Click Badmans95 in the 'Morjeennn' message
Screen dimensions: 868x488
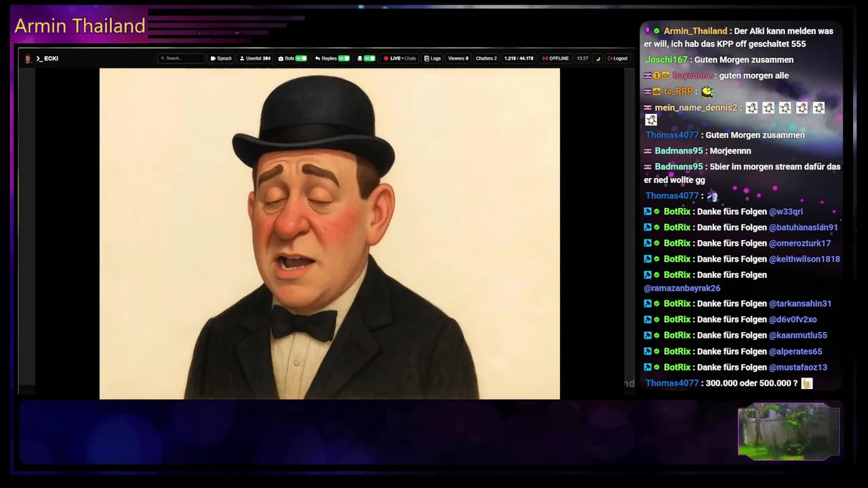pyautogui.click(x=679, y=150)
